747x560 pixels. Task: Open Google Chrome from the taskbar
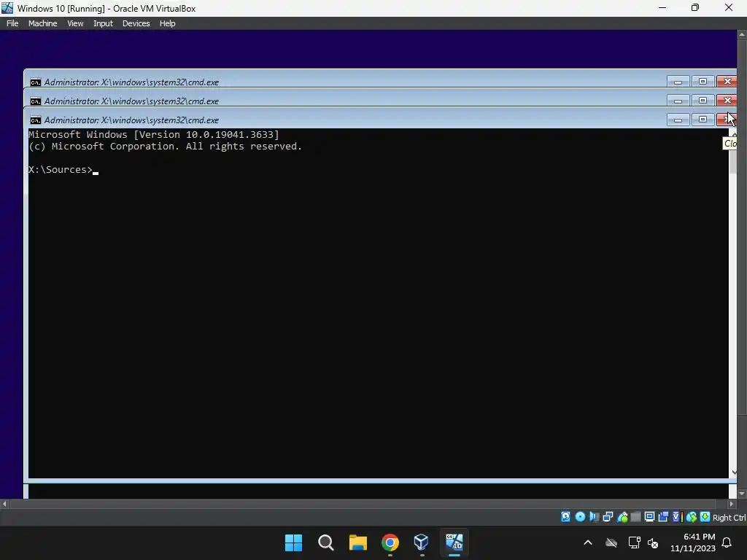pos(390,542)
